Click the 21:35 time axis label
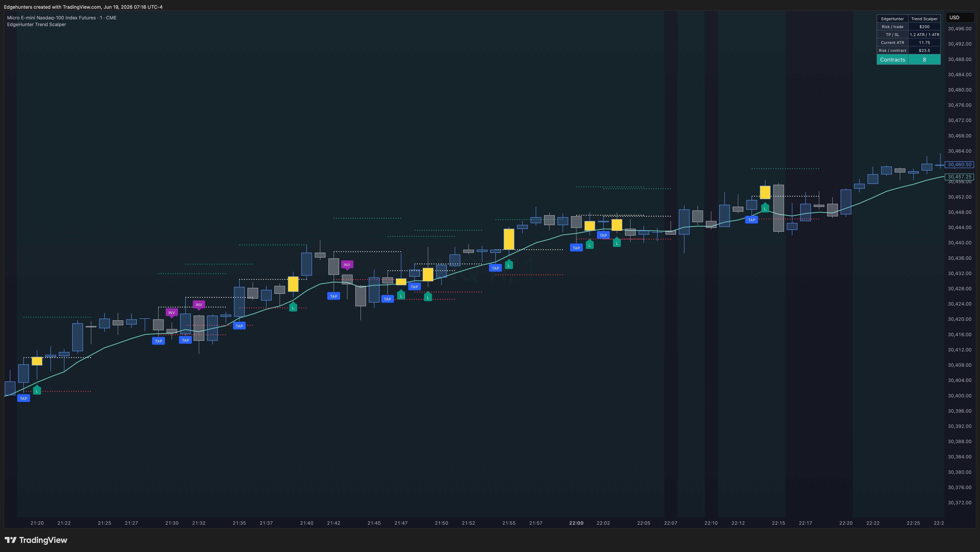Screen dimensions: 980x552 click(x=239, y=523)
